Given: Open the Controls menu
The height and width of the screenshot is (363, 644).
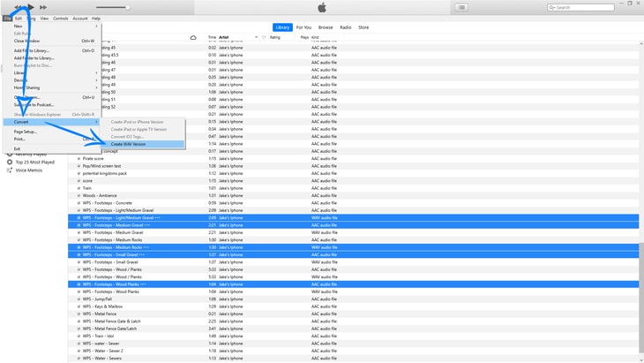Looking at the screenshot, I should click(60, 19).
